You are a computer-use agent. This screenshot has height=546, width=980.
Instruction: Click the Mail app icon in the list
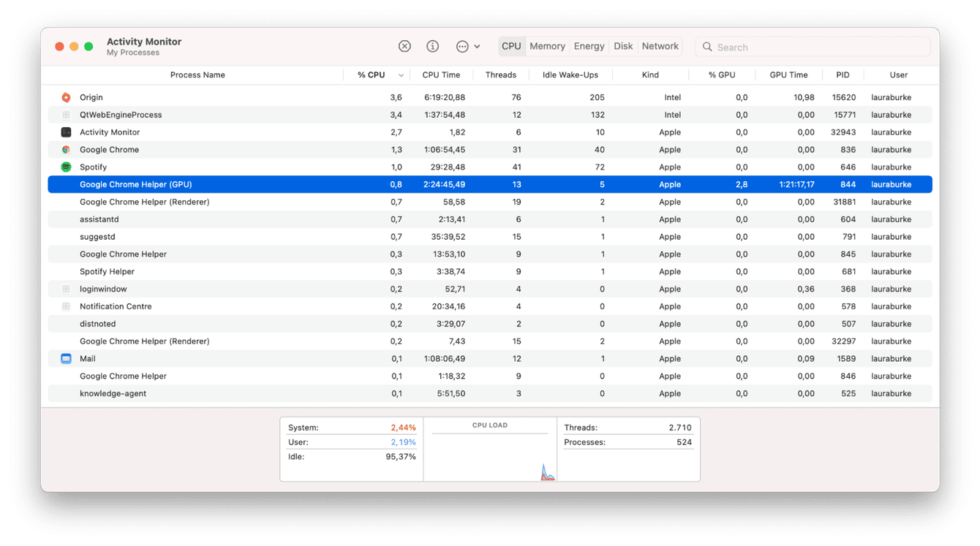64,358
